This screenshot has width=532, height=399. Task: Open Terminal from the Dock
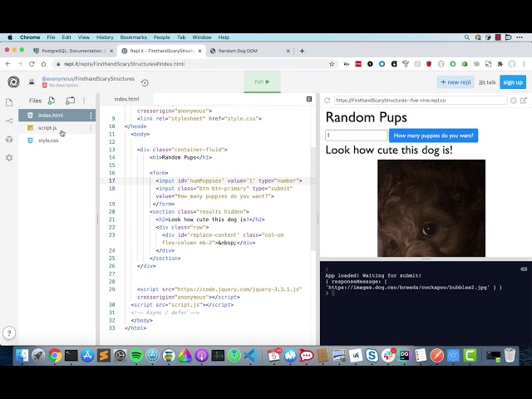point(71,355)
